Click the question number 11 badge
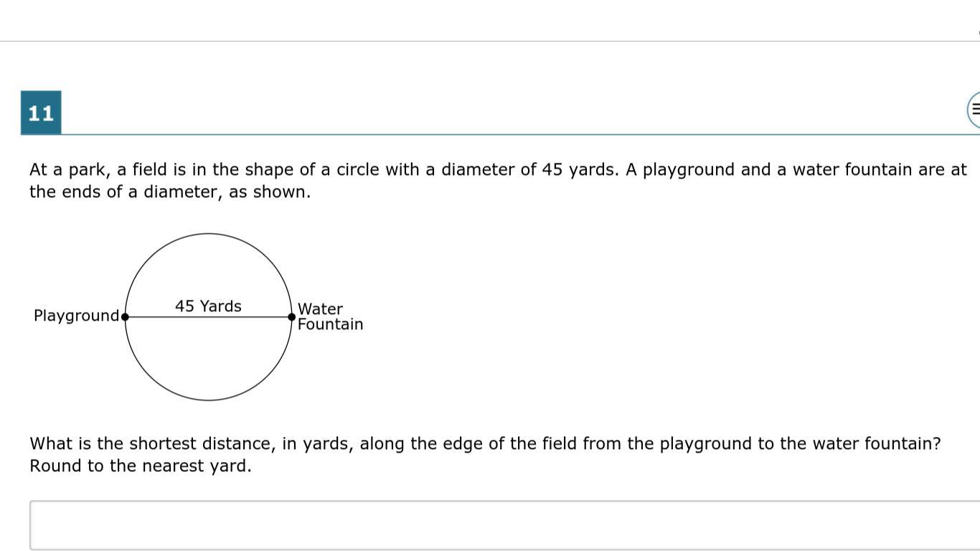The image size is (980, 551). coord(41,113)
